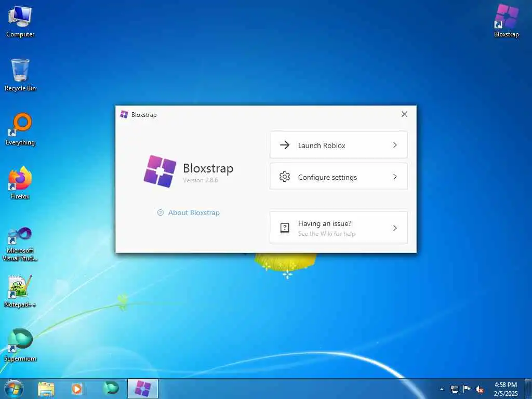The width and height of the screenshot is (532, 399).
Task: Open Windows Media Player from the taskbar
Action: [x=77, y=389]
